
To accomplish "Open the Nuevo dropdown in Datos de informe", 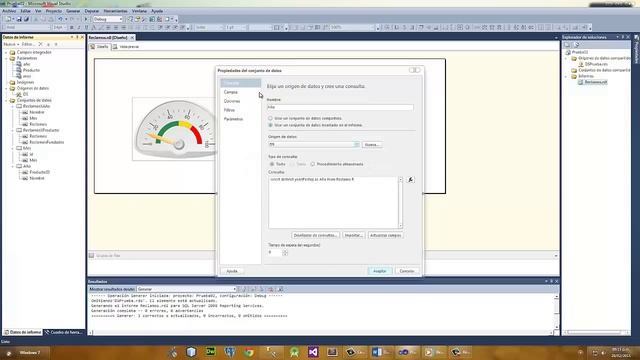I will click(11, 44).
